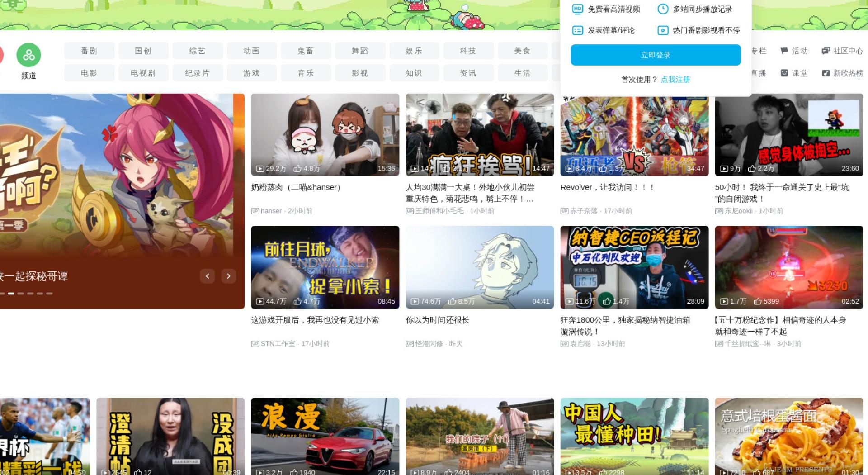Go to the 电视剧 category
This screenshot has height=475, width=868.
(143, 73)
